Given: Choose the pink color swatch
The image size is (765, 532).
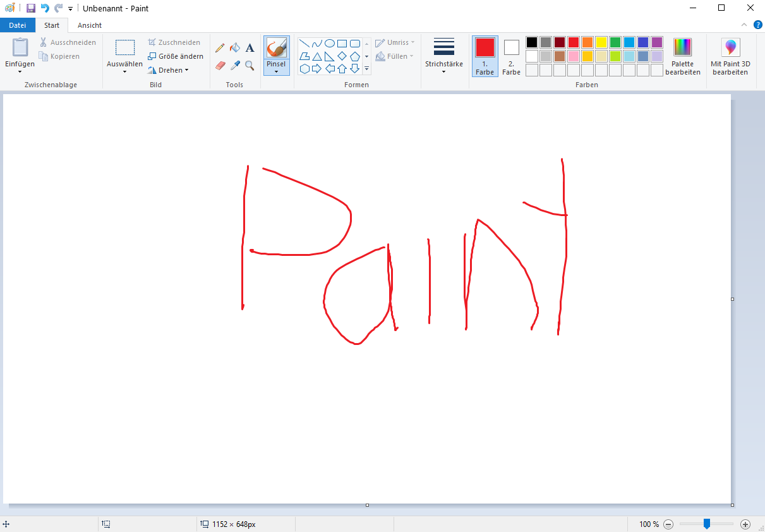Looking at the screenshot, I should pos(574,56).
